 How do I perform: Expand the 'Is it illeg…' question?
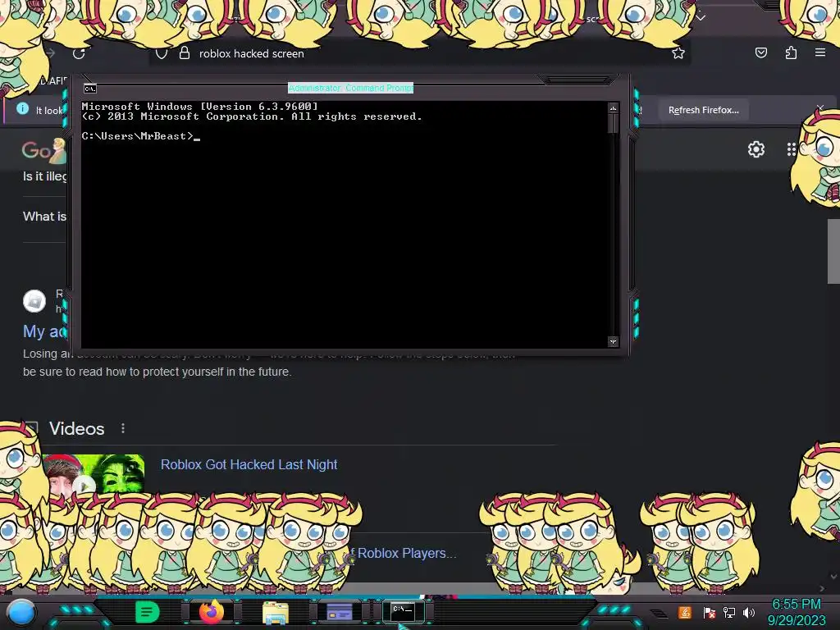pyautogui.click(x=45, y=176)
